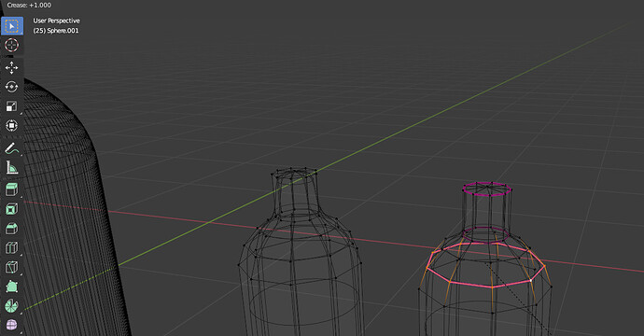The height and width of the screenshot is (336, 644).
Task: Select the Annotate pencil tool
Action: click(x=11, y=148)
